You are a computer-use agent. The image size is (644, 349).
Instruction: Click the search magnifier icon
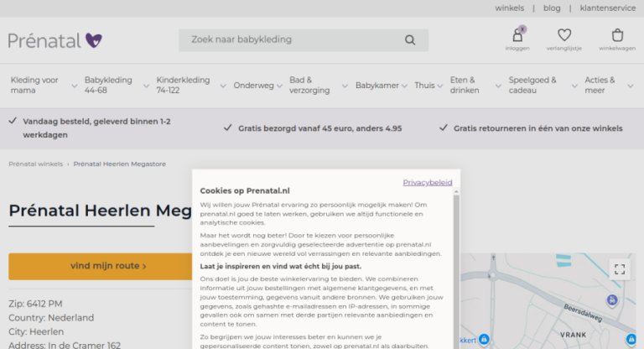410,40
